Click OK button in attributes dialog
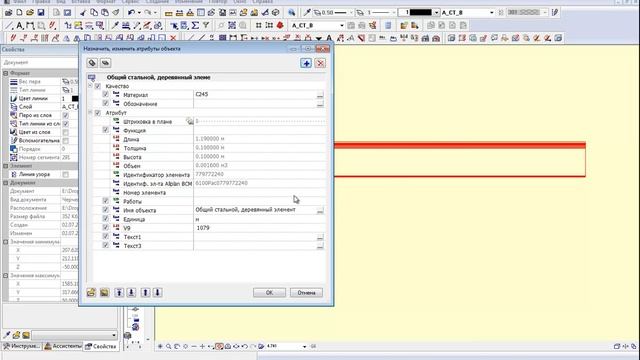640x360 pixels. pyautogui.click(x=269, y=293)
